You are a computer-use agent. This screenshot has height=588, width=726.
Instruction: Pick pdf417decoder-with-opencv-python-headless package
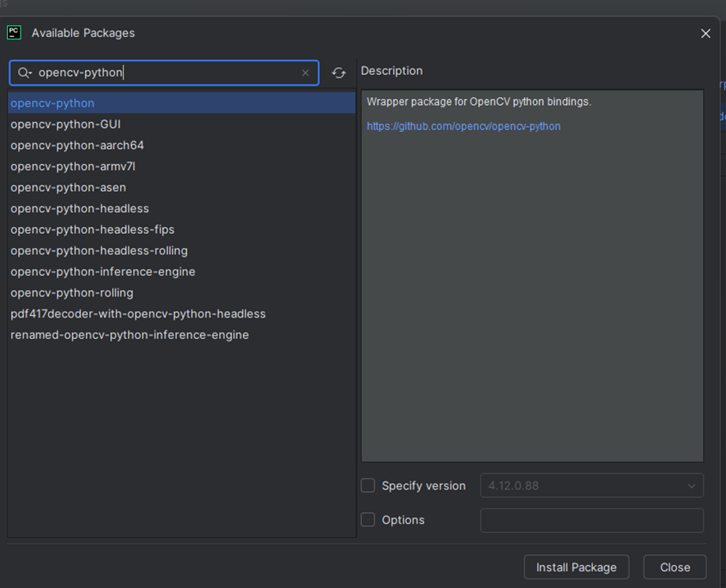[x=138, y=314]
